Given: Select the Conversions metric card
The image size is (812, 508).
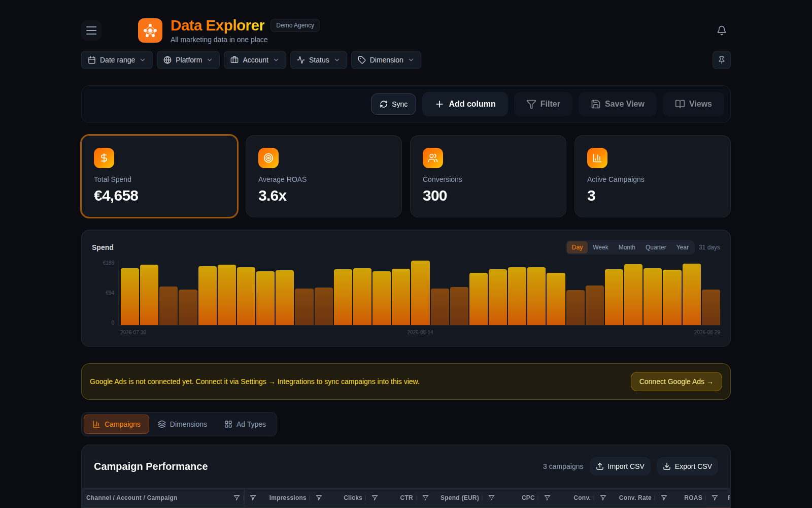Looking at the screenshot, I should pos(488,176).
